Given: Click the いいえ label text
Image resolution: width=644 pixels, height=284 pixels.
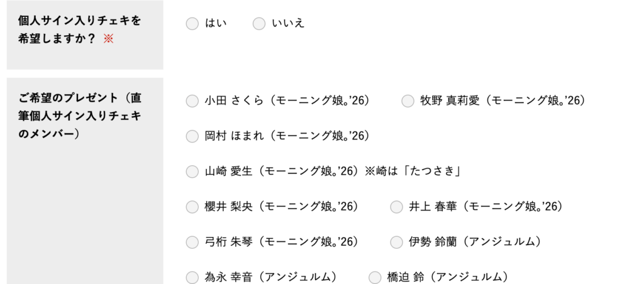Looking at the screenshot, I should [288, 24].
